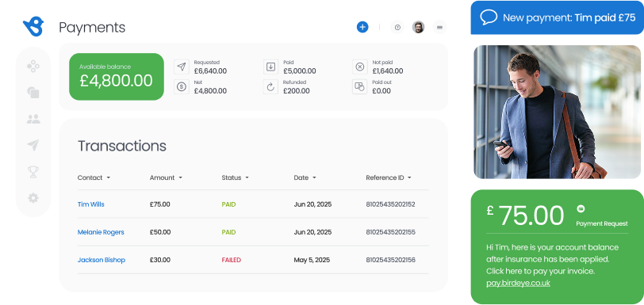
Task: Click the Birdeye bird logo
Action: point(33,27)
